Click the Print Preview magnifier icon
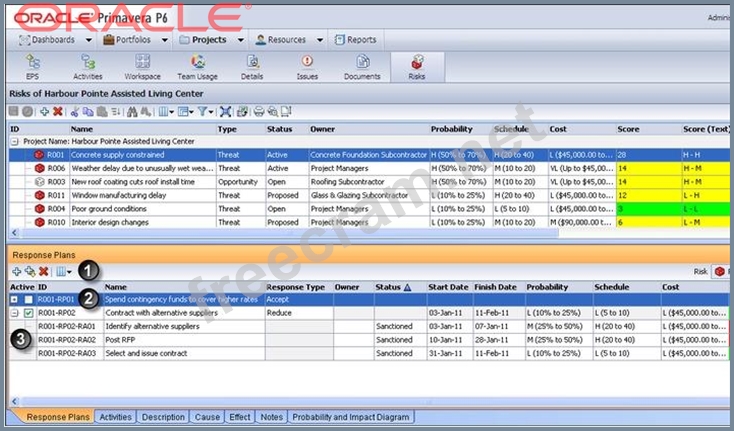The height and width of the screenshot is (431, 734). [x=272, y=111]
